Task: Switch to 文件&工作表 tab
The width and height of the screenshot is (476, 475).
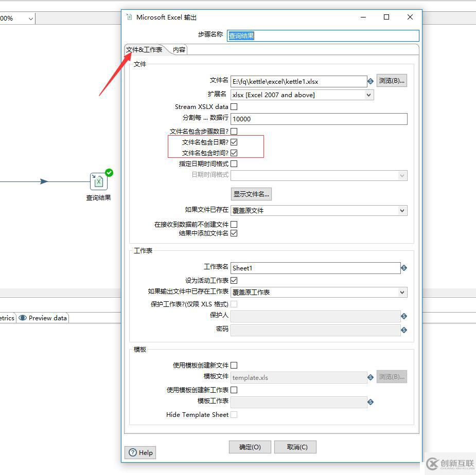Action: tap(144, 49)
